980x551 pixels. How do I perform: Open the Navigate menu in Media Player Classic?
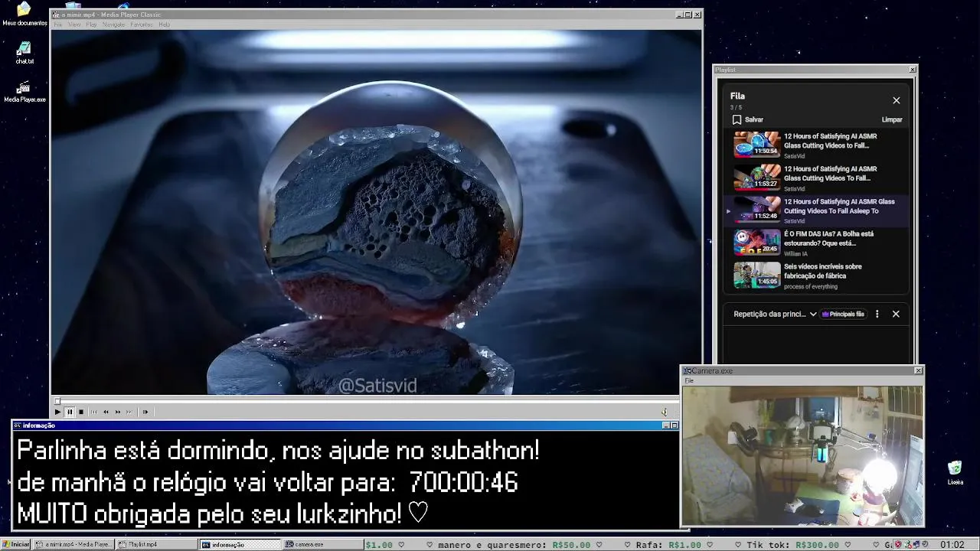pos(113,24)
